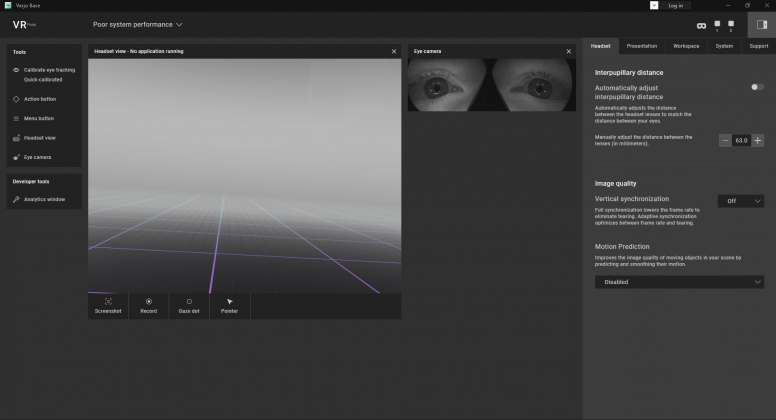Click the Log in button
This screenshot has width=776, height=420.
click(675, 5)
